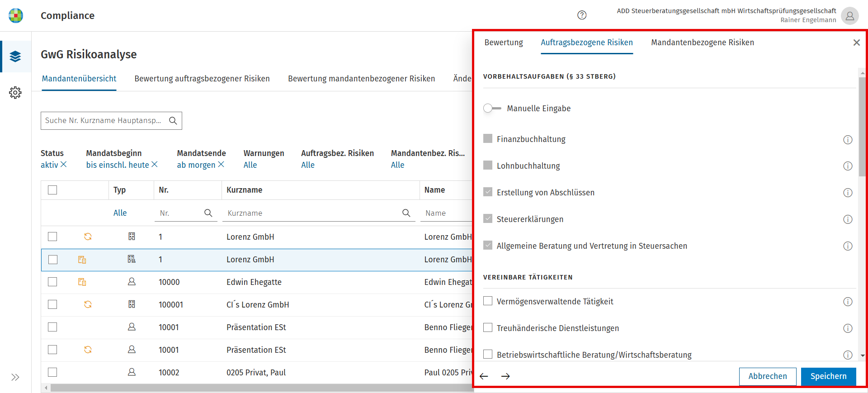Click the search icon in main search box

[173, 121]
